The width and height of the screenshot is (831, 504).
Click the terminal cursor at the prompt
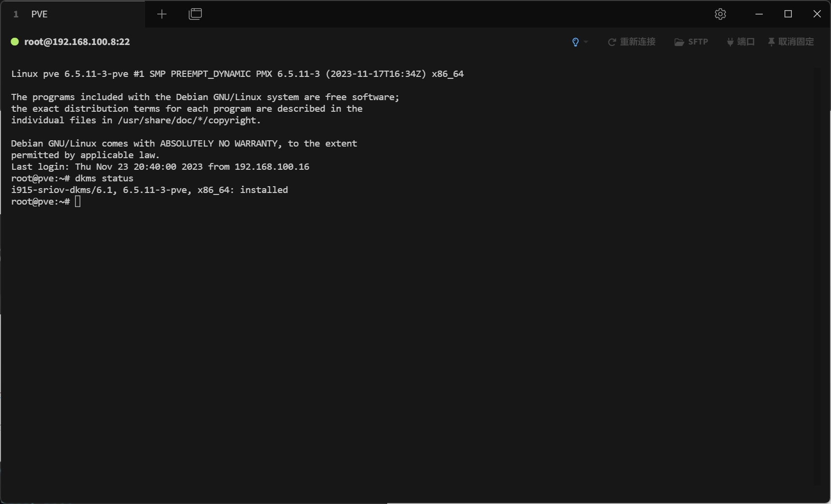(x=78, y=201)
